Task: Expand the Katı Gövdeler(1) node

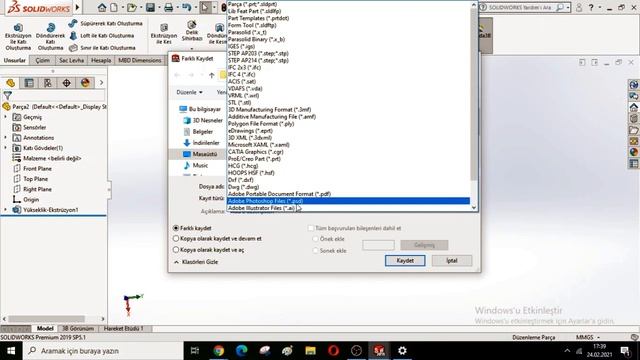Action: (5, 148)
